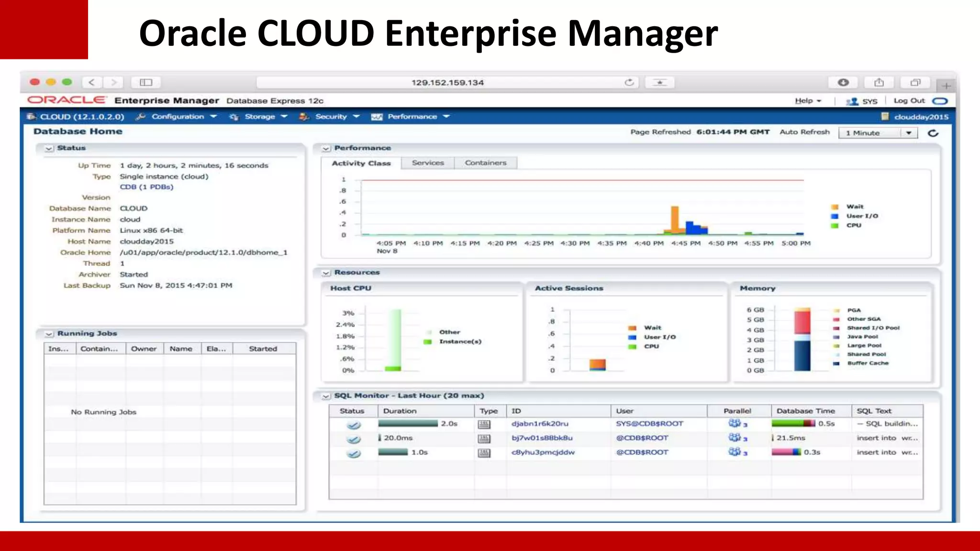Click the 129.152.159.134 address bar

point(447,82)
